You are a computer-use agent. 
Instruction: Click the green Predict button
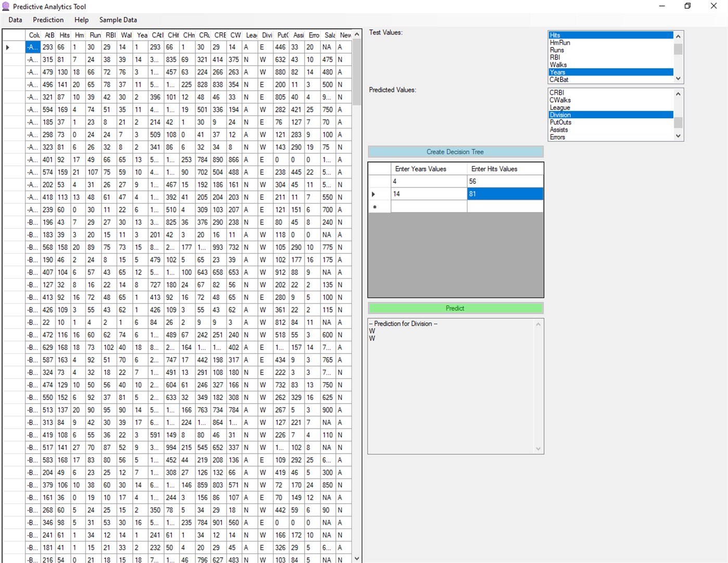[x=455, y=308]
